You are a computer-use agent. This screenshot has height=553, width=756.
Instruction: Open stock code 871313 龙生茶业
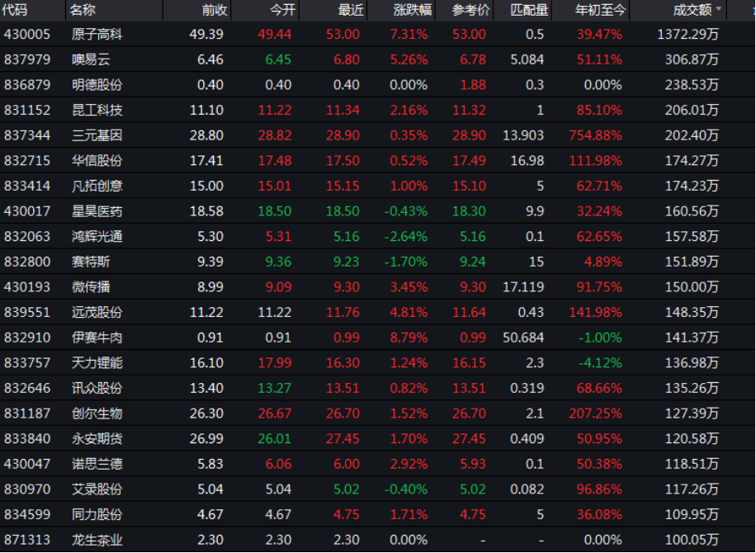[x=27, y=540]
